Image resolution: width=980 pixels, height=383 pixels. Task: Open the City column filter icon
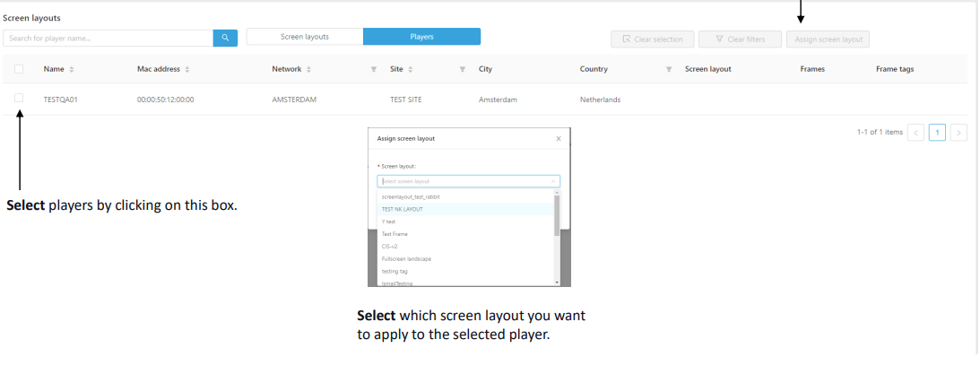463,69
